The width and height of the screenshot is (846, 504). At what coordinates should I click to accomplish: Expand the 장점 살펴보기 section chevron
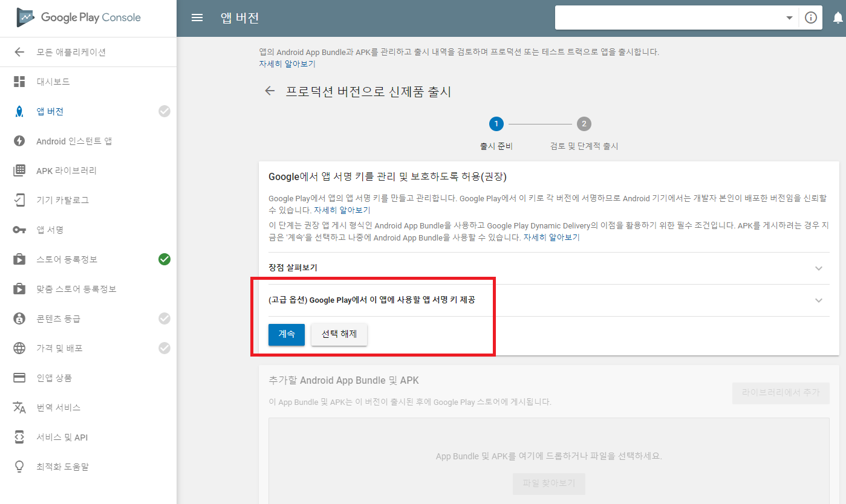point(819,268)
